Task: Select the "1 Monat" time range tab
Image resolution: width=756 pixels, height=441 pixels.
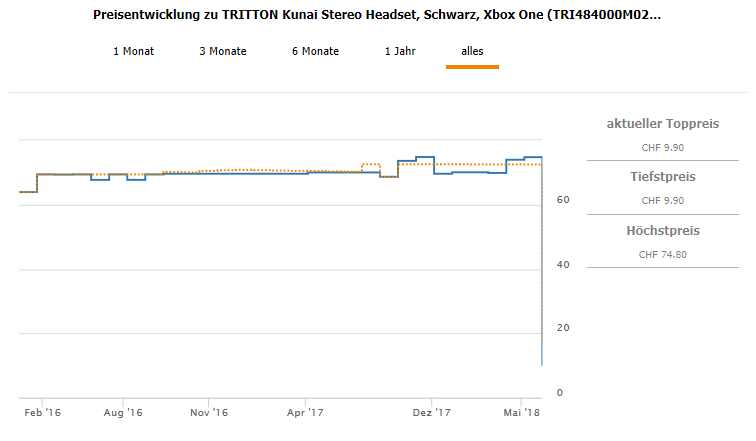Action: [x=133, y=51]
